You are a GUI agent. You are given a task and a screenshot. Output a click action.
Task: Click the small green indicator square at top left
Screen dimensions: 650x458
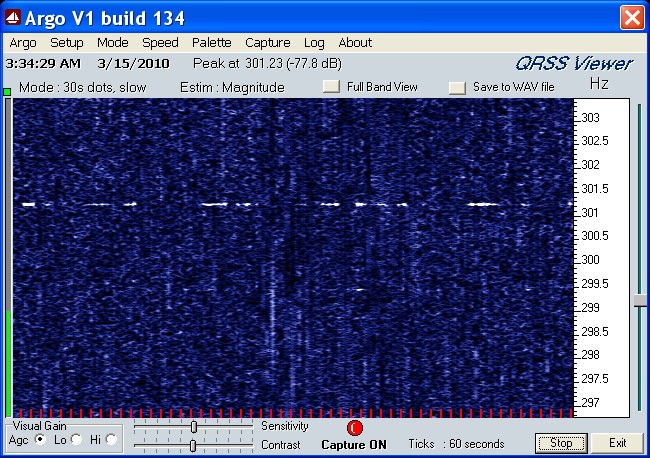coord(7,92)
